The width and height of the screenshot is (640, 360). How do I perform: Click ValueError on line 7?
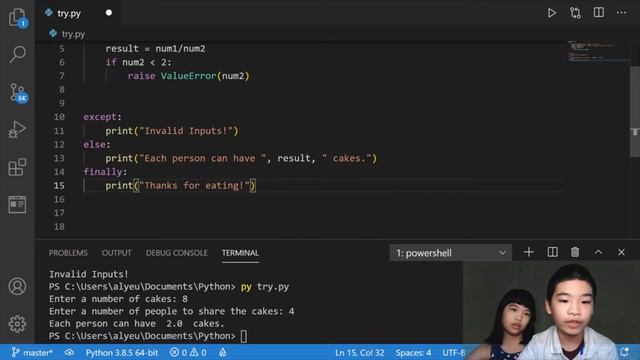pos(188,76)
